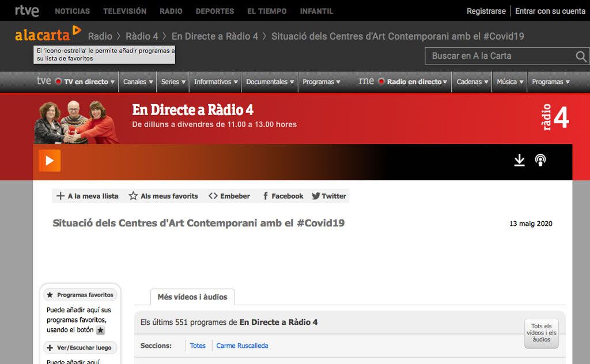Click the ràdio 4 logo

tap(555, 117)
